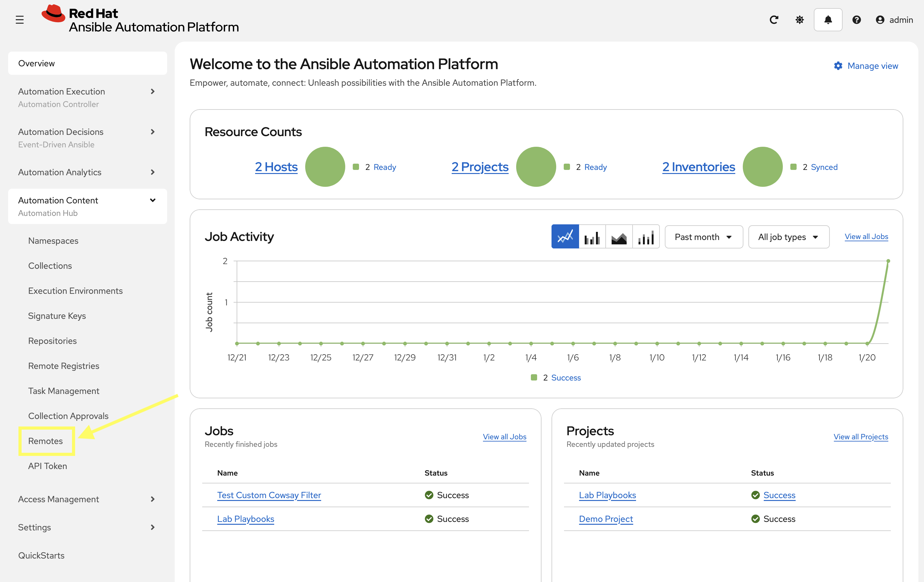The image size is (924, 582).
Task: Click the Manage view gear icon
Action: [x=838, y=66]
